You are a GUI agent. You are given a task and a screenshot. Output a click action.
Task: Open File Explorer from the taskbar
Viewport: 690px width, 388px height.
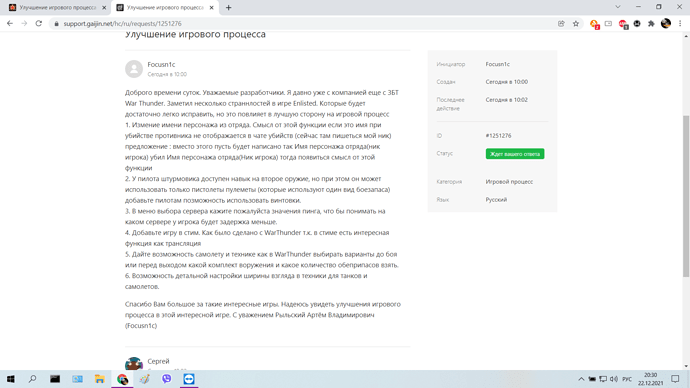100,379
